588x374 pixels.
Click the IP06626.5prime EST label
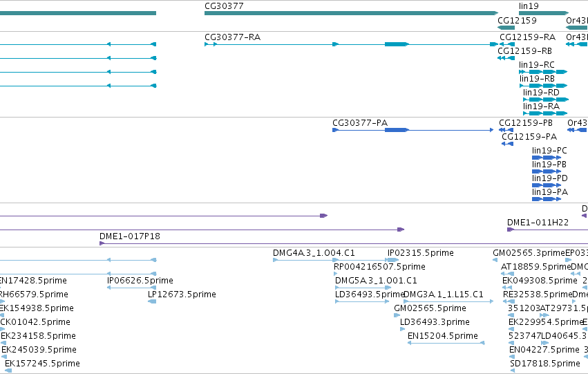[x=140, y=281]
